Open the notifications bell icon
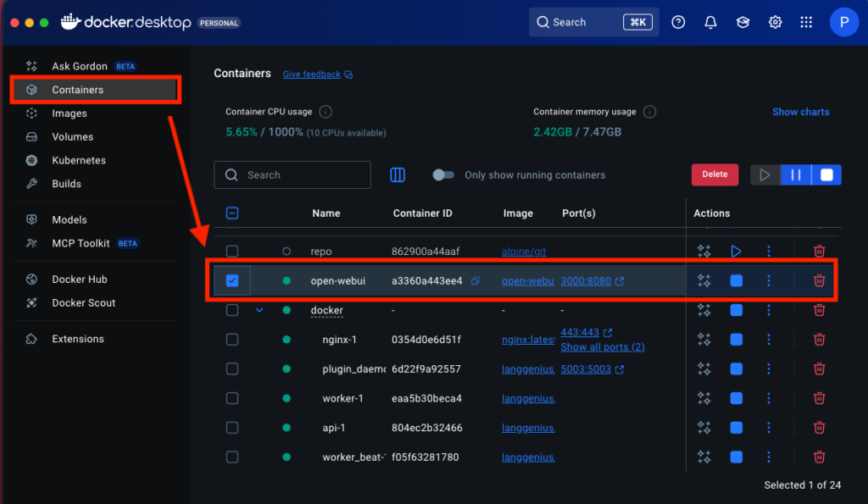Viewport: 868px width, 504px height. coord(710,23)
